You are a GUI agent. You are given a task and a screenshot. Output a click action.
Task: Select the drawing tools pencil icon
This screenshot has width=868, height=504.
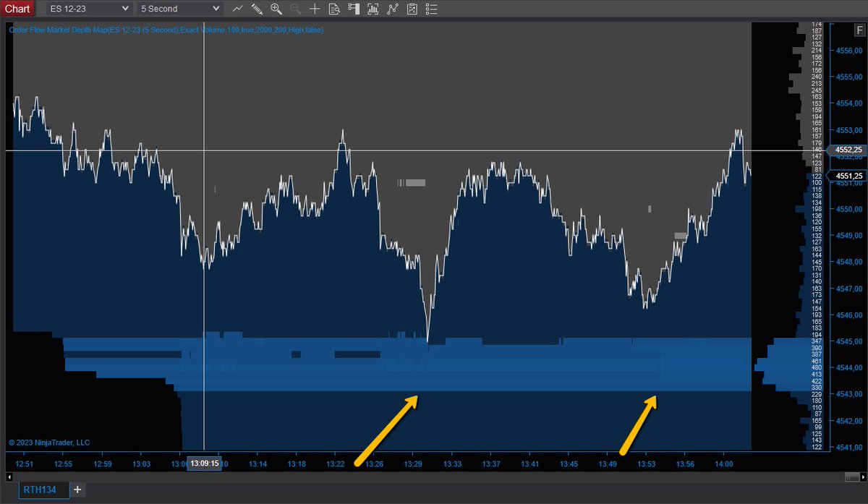[x=257, y=9]
